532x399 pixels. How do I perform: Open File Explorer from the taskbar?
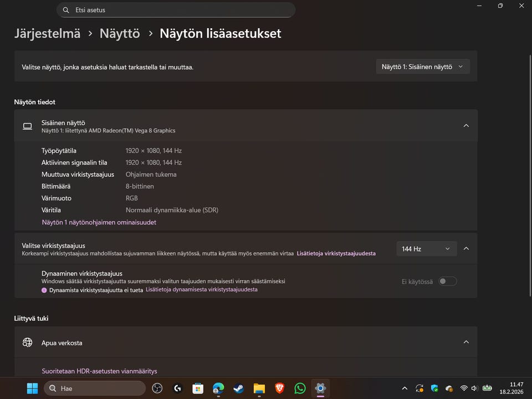259,388
